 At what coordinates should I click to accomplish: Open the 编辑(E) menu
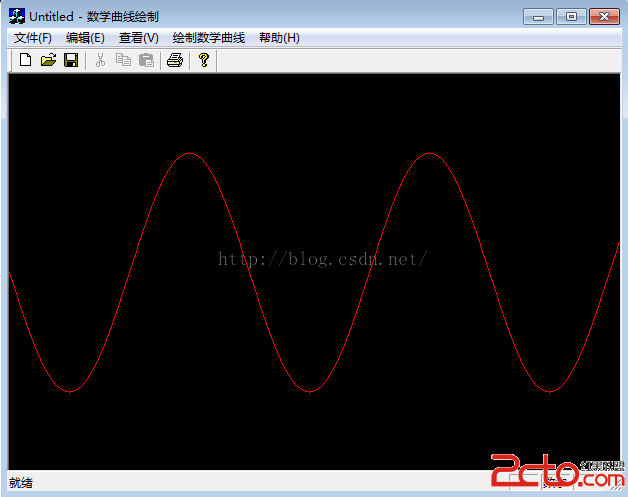pos(85,38)
